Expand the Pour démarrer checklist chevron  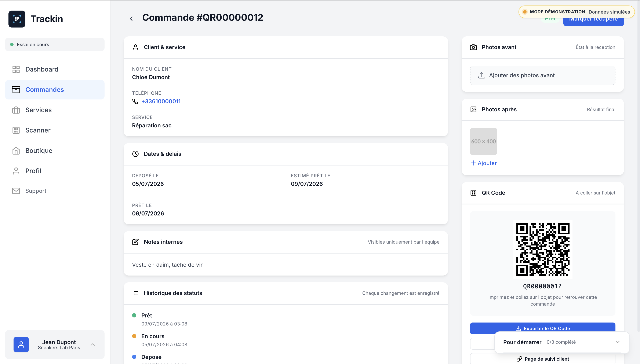point(618,342)
